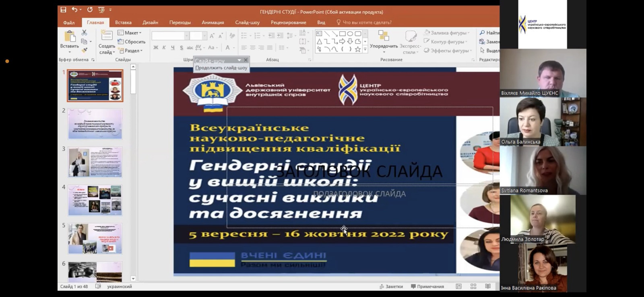
Task: Select slide 2 thumbnail in the panel
Action: [x=95, y=124]
